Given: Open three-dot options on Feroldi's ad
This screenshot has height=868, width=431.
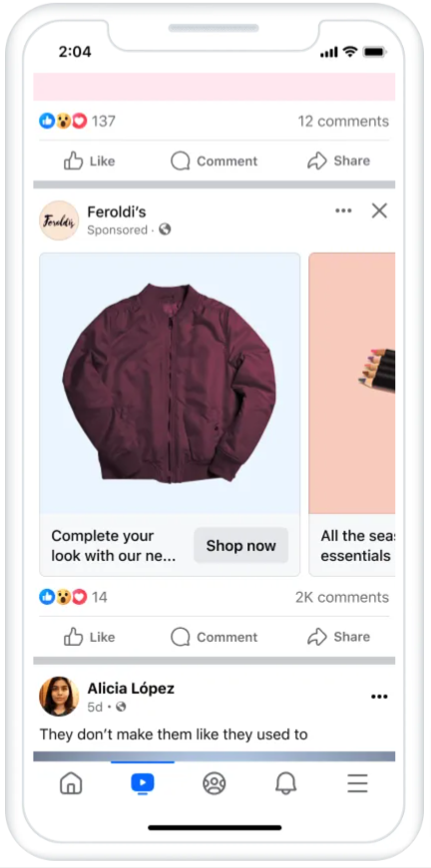Looking at the screenshot, I should (343, 210).
